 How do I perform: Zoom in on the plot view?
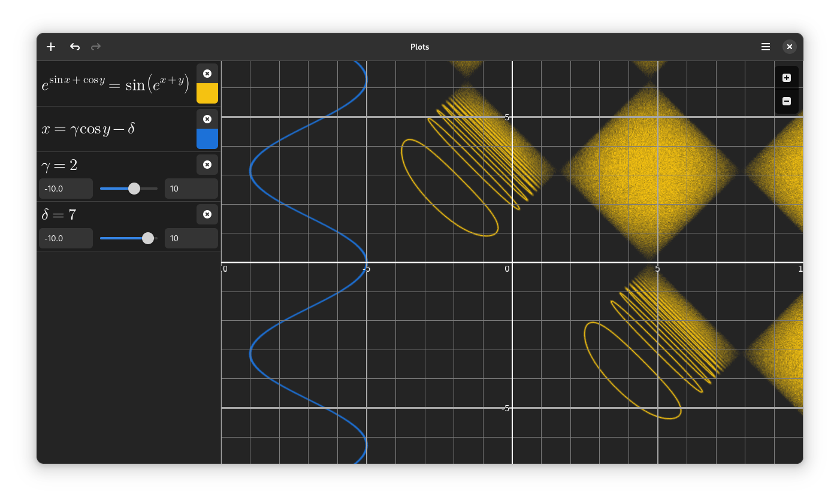(x=786, y=77)
